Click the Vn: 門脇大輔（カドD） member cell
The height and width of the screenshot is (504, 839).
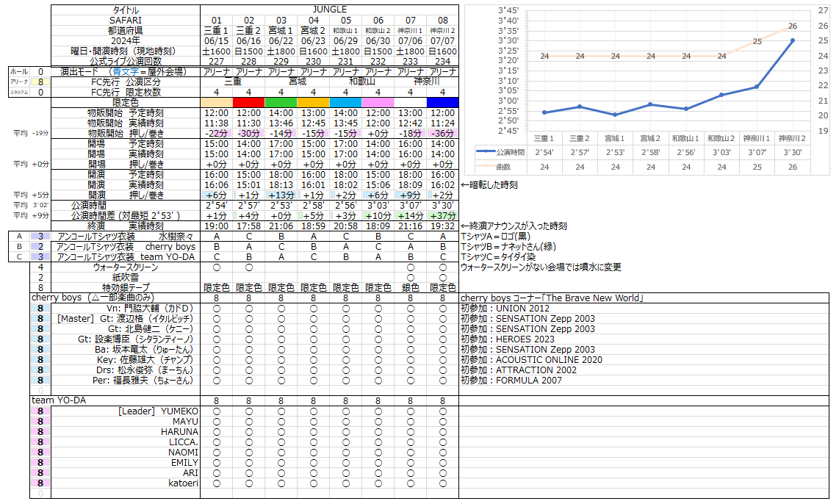coord(126,308)
